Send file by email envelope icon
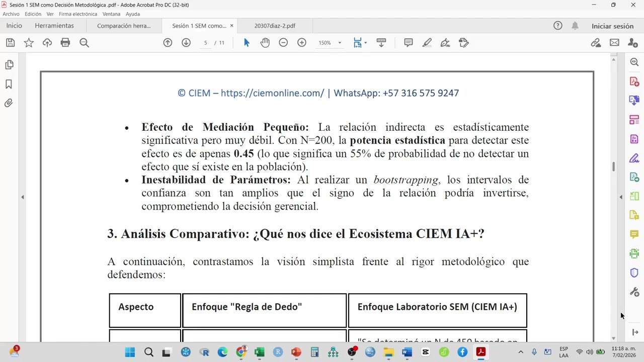644x362 pixels. 614,43
